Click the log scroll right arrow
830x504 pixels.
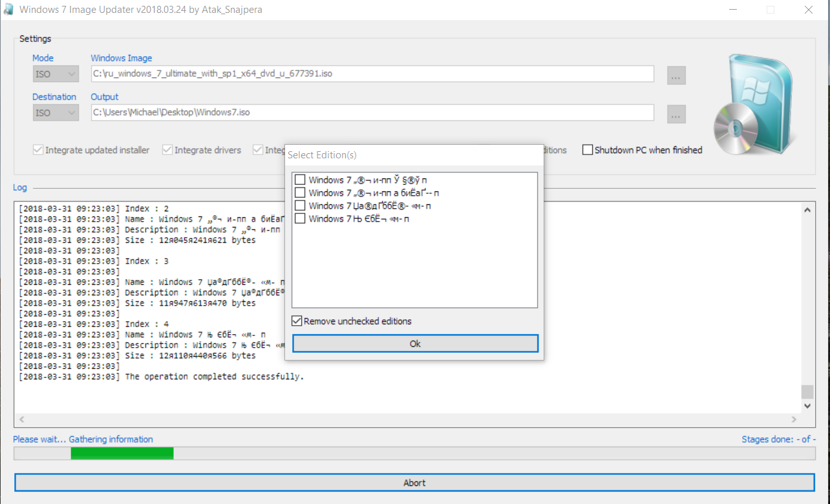pyautogui.click(x=794, y=419)
